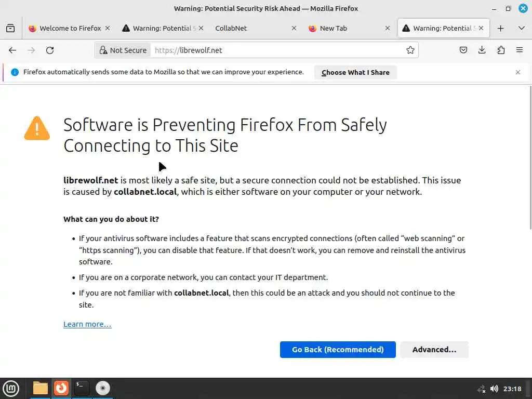
Task: Open the Extensions puzzle icon
Action: pyautogui.click(x=501, y=50)
